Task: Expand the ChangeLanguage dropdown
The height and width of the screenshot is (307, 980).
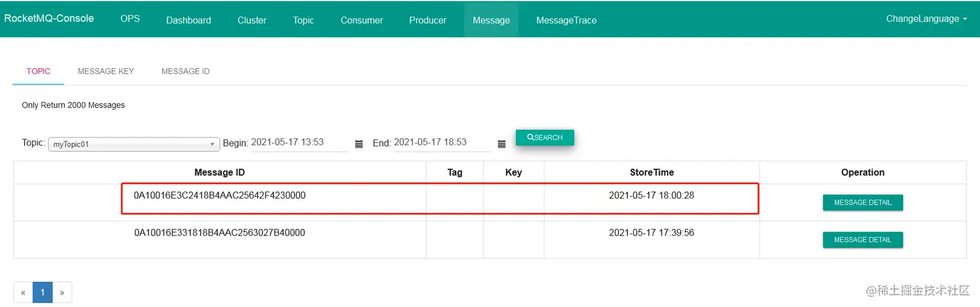Action: [x=926, y=19]
